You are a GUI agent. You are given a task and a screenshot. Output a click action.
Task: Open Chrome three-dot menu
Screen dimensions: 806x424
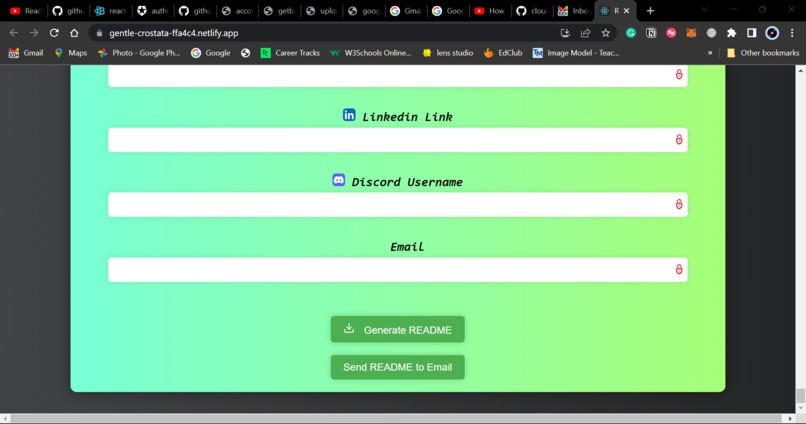pos(792,33)
